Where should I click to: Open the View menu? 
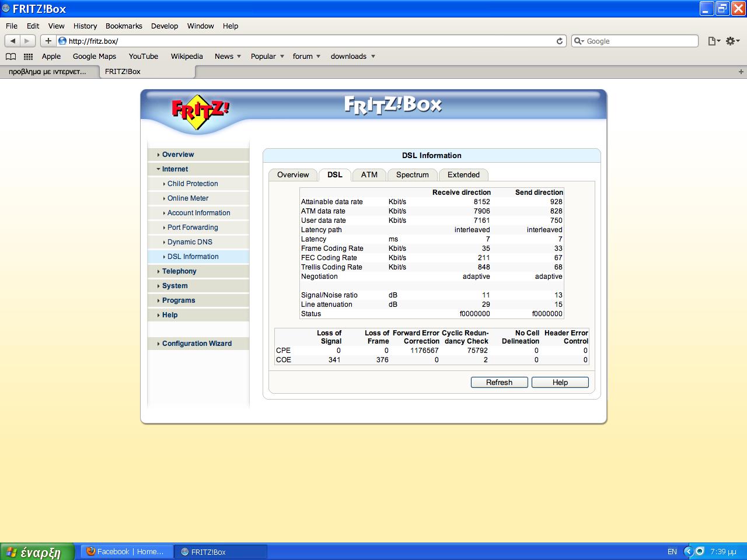[56, 26]
